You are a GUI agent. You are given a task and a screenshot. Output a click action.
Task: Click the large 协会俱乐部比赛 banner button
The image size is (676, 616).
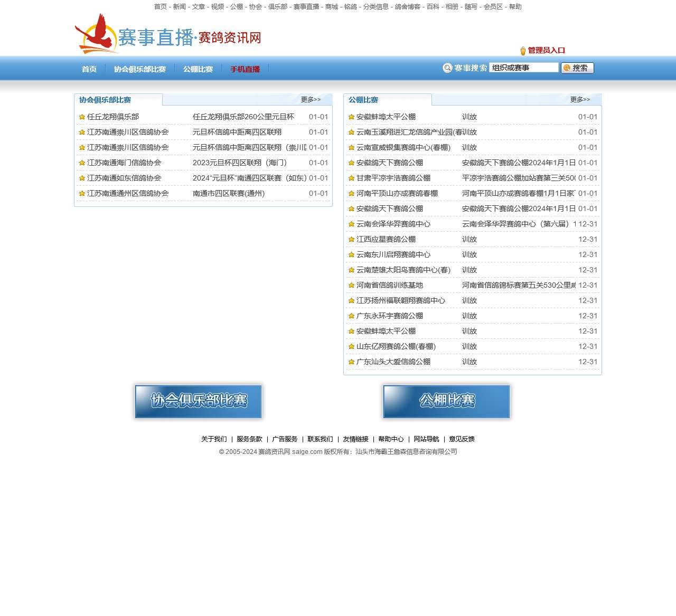(x=198, y=402)
